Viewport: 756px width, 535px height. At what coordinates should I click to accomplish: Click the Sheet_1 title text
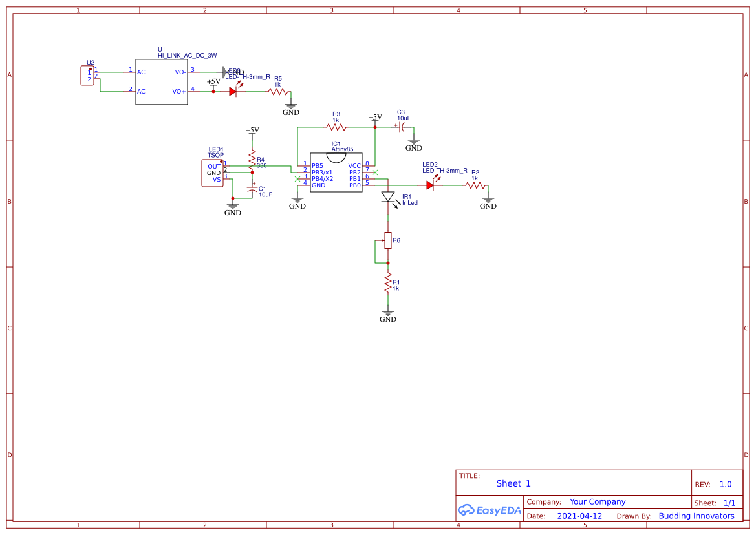513,483
